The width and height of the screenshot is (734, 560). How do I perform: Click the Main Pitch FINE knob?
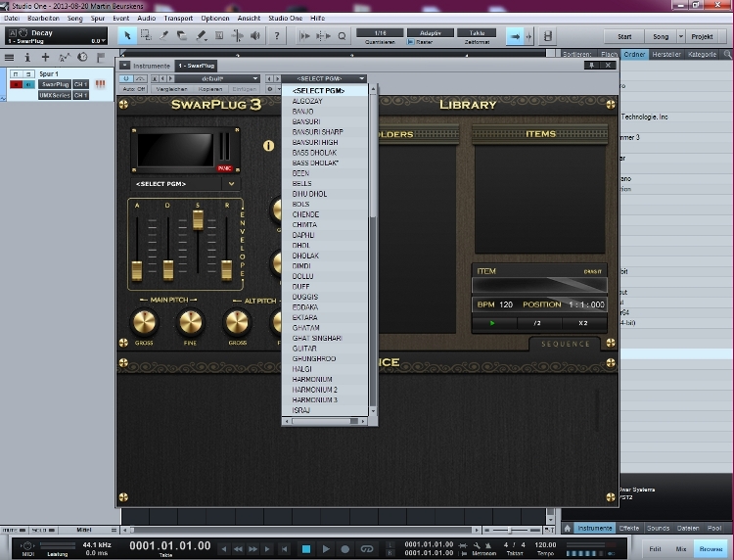[191, 322]
